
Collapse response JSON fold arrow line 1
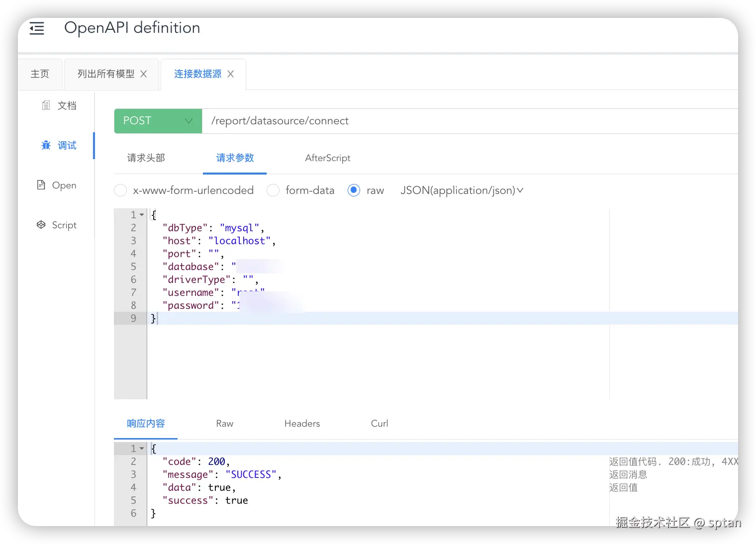click(x=142, y=449)
